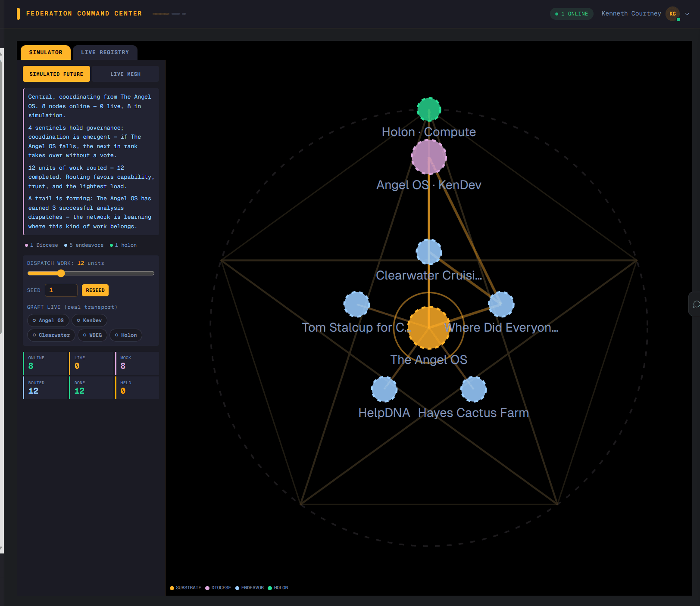Select the pink Angel OS KenDev node

(x=429, y=157)
